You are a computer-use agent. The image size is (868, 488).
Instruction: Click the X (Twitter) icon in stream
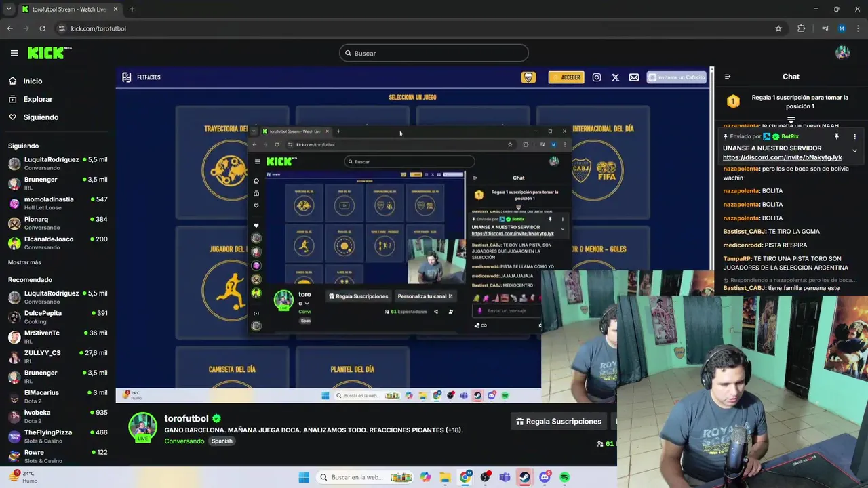coord(615,77)
